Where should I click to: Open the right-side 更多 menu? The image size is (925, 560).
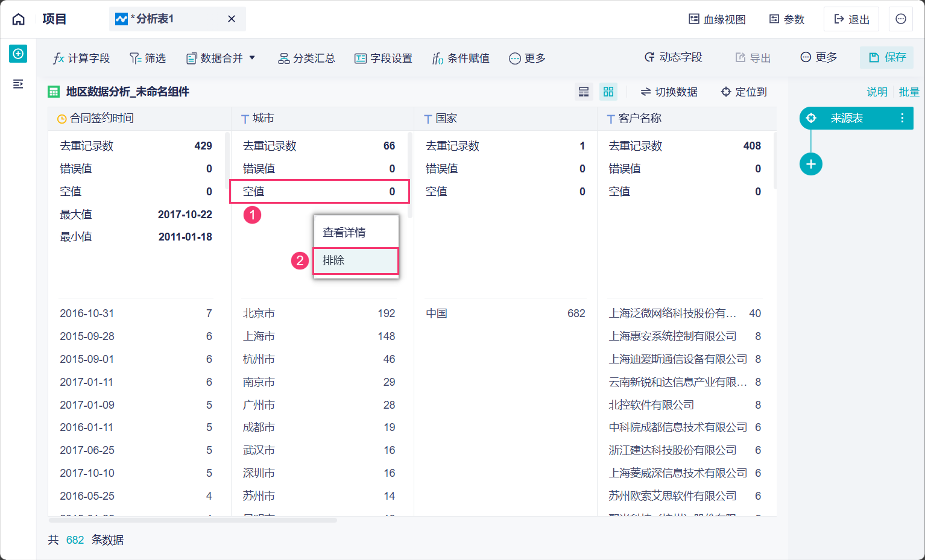click(818, 57)
